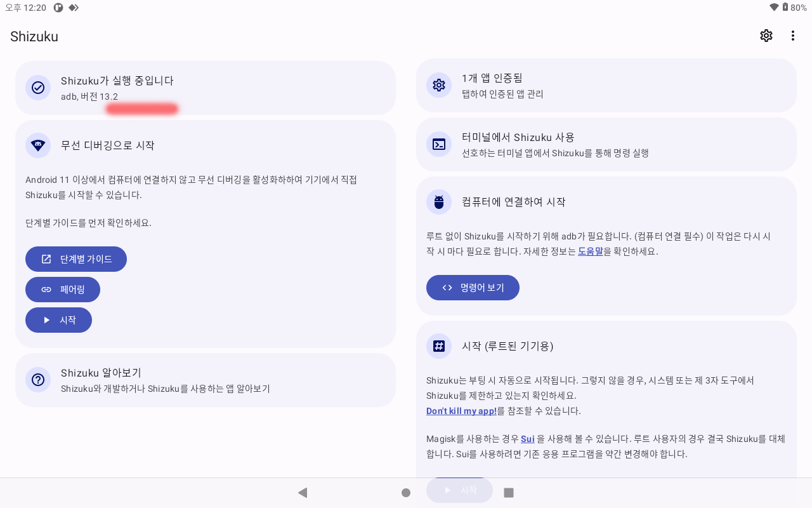Tap 탭하여 인증된 앱 관리 subtitle
The width and height of the screenshot is (812, 508).
click(502, 94)
